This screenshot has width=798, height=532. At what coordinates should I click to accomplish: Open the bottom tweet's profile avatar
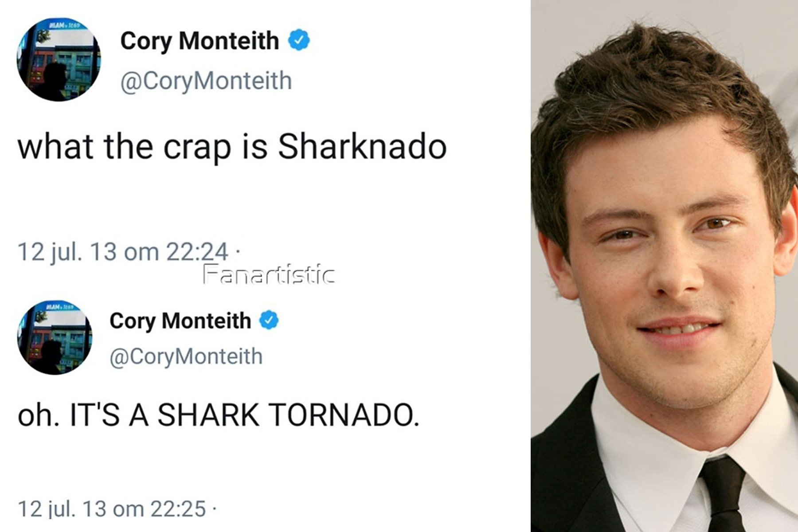55,337
